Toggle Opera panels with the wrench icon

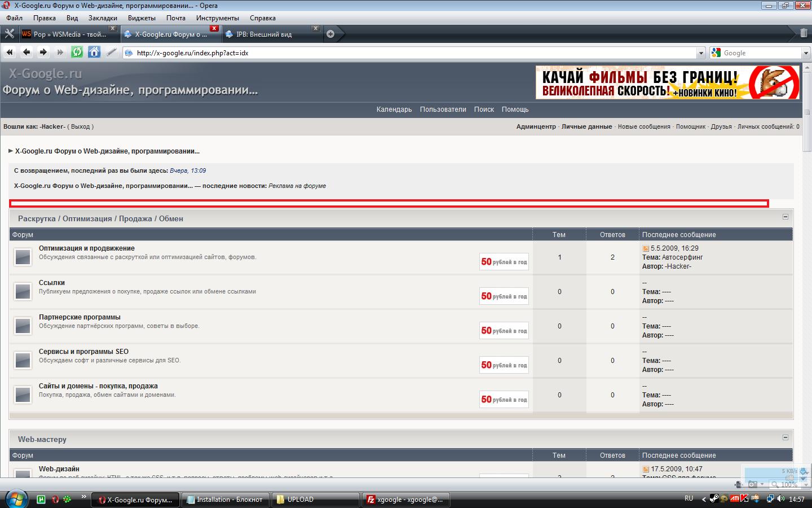[x=9, y=34]
